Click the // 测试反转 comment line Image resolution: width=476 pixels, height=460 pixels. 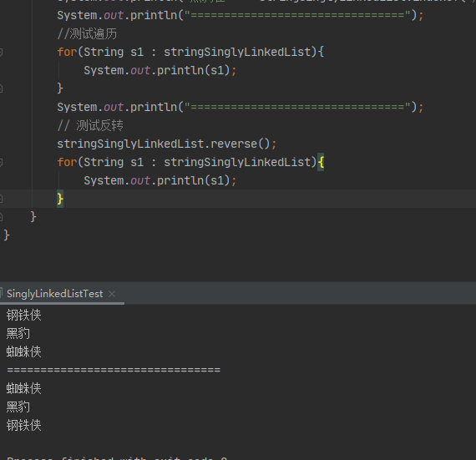pos(90,125)
